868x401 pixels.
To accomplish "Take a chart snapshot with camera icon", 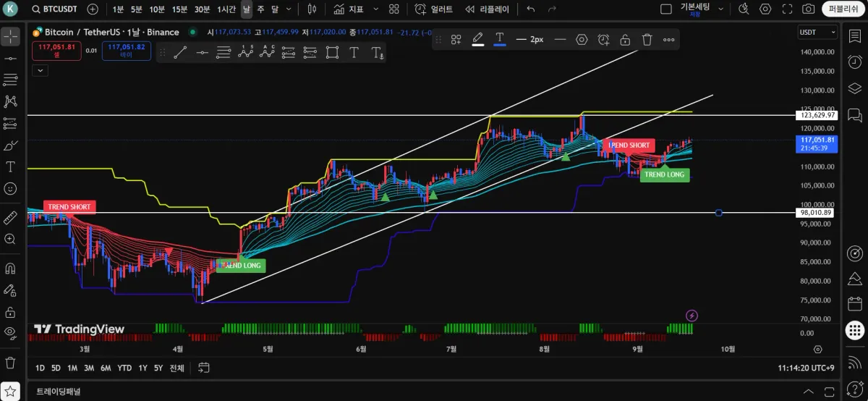I will pyautogui.click(x=809, y=9).
